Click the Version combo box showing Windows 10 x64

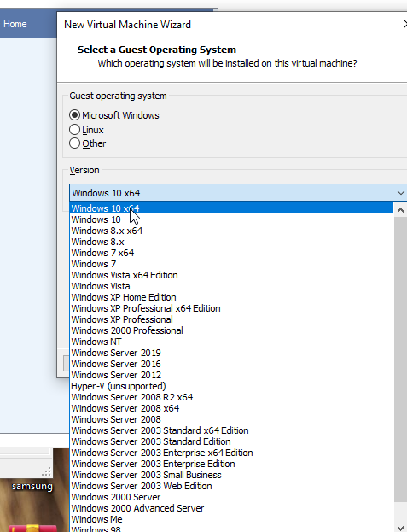tap(238, 193)
